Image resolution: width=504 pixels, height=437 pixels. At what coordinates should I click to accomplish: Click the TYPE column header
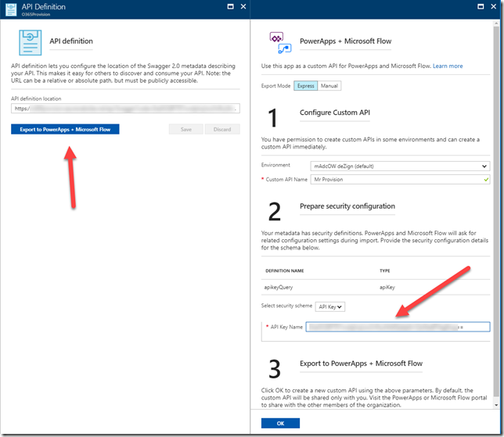pyautogui.click(x=385, y=270)
